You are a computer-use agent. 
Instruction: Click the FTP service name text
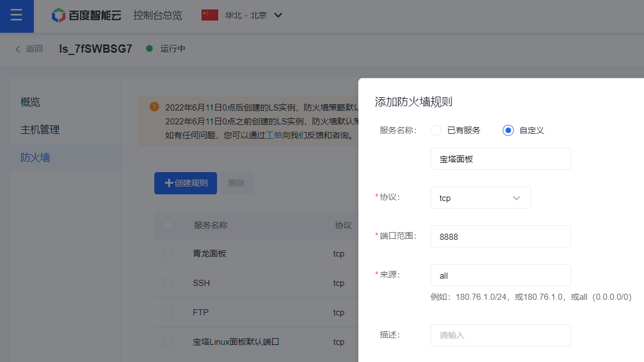[x=201, y=313]
